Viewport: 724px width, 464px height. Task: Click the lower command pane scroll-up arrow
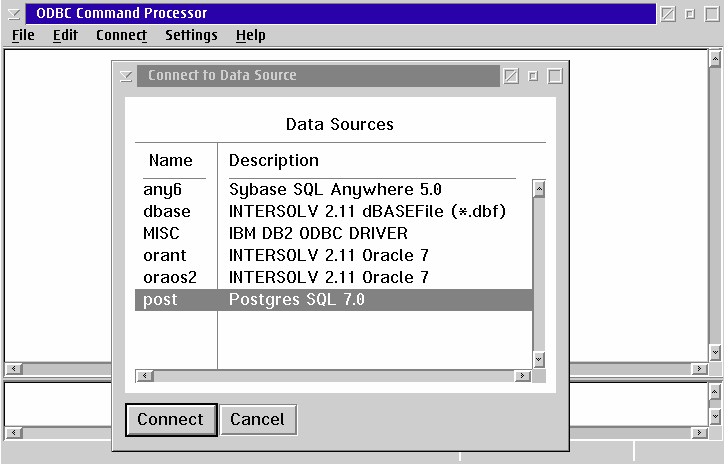[715, 392]
